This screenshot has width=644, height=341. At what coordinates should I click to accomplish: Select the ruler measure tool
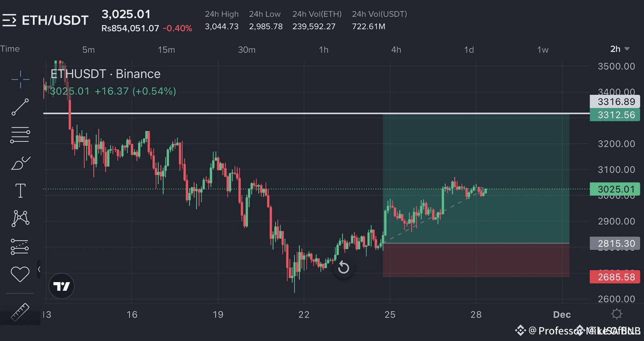coord(20,312)
